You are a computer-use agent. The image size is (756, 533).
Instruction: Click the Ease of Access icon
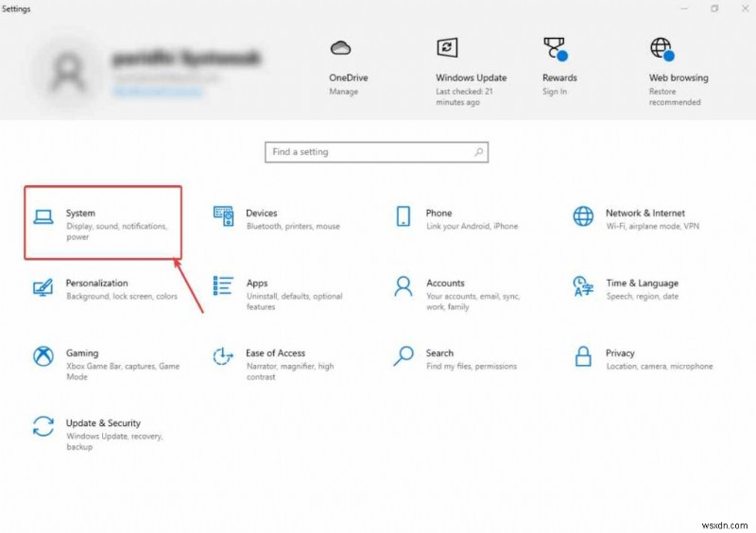click(223, 356)
